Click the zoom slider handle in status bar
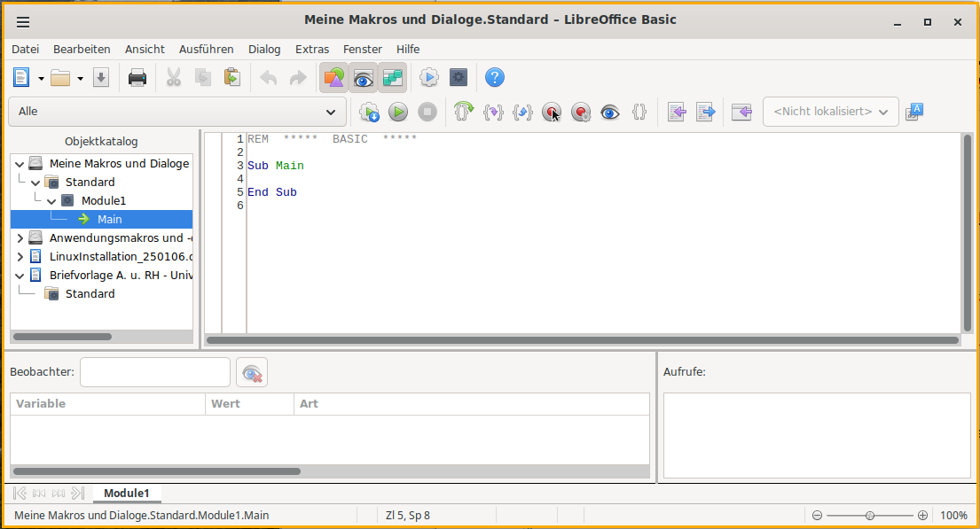This screenshot has width=980, height=529. click(x=869, y=515)
